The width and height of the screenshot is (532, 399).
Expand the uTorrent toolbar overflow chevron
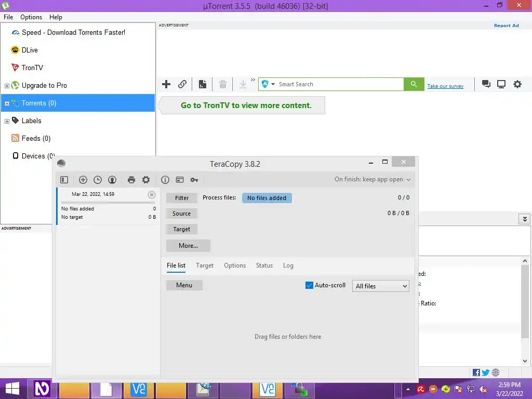coord(253,79)
